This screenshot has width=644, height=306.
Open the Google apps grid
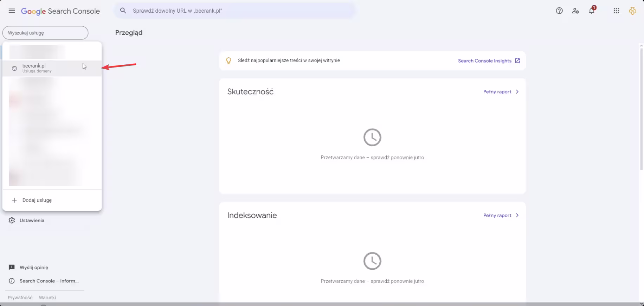pos(616,11)
